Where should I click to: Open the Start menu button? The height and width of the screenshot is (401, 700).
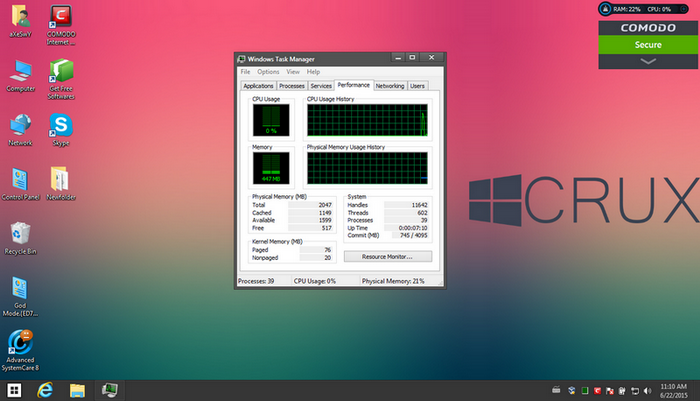[x=14, y=390]
